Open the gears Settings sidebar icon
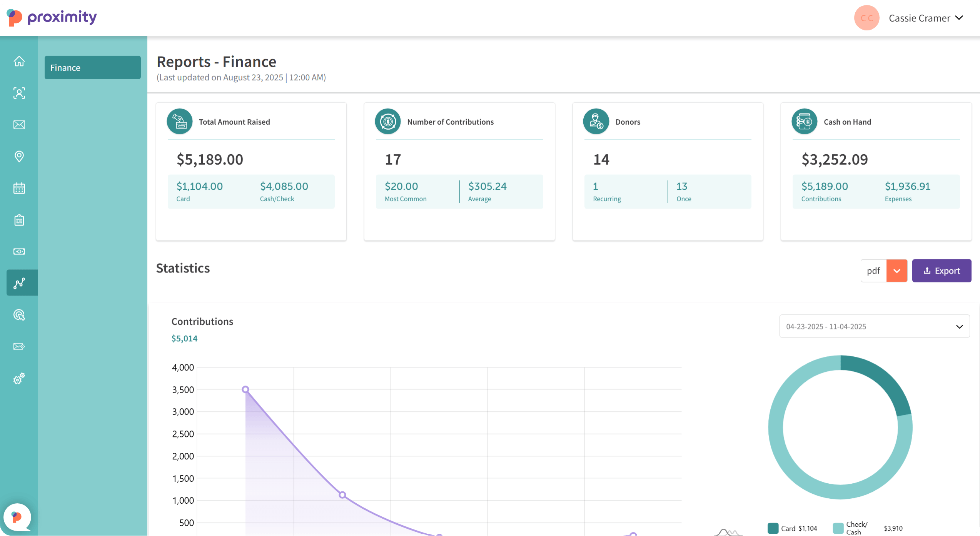This screenshot has width=980, height=536. coord(19,379)
